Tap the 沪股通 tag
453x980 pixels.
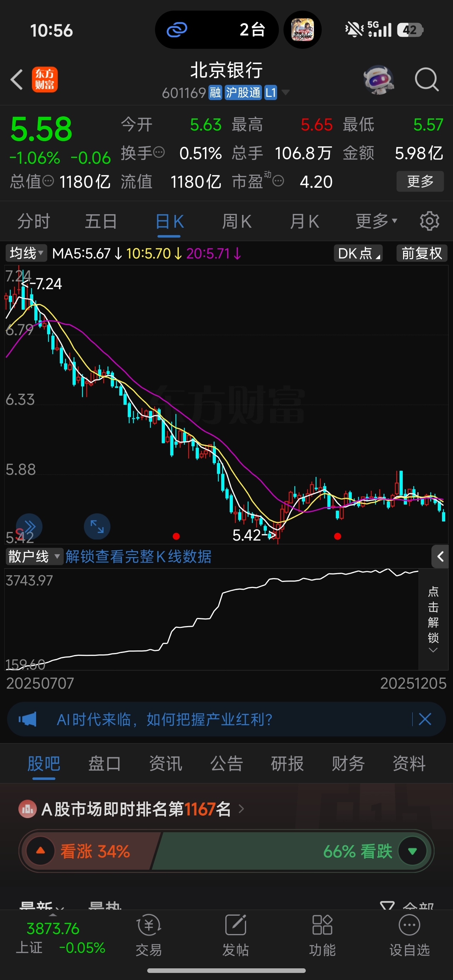(243, 92)
